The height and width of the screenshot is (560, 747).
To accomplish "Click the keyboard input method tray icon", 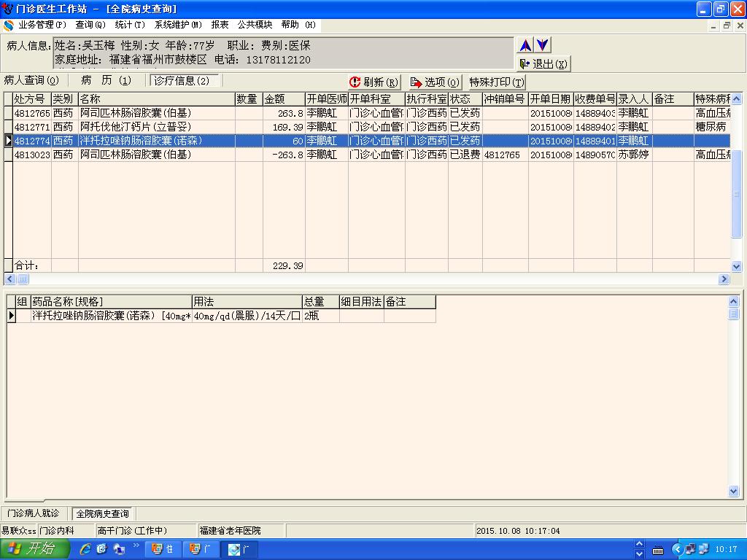I will click(658, 551).
